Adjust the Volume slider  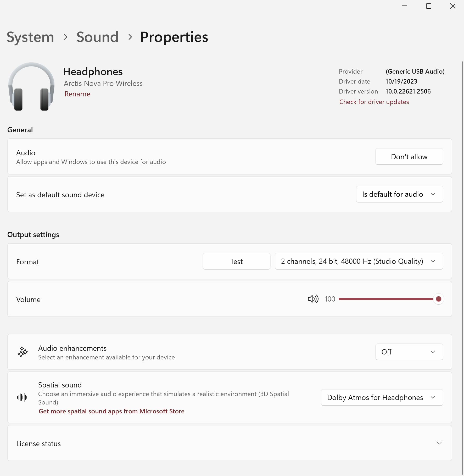point(439,299)
